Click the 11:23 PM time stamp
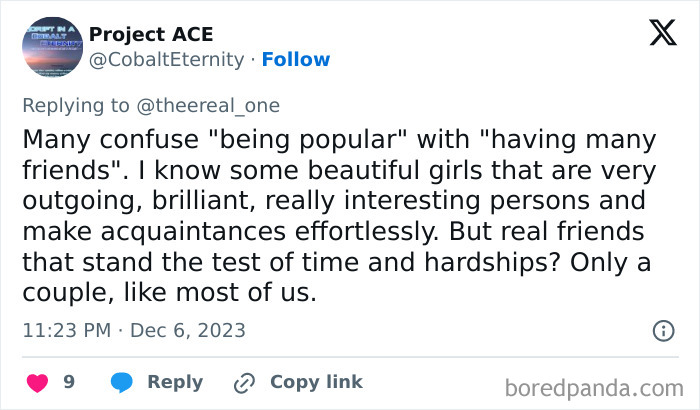700x410 pixels. [x=64, y=330]
